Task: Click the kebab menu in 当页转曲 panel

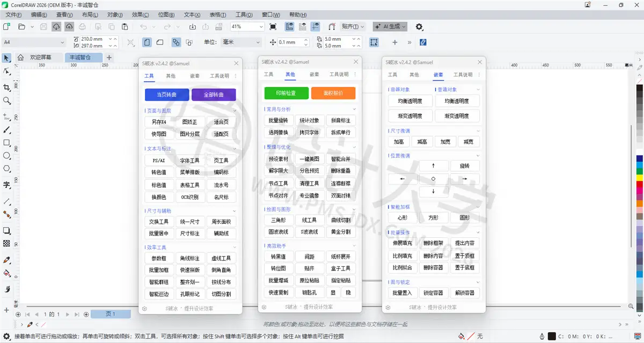Action: [x=236, y=76]
